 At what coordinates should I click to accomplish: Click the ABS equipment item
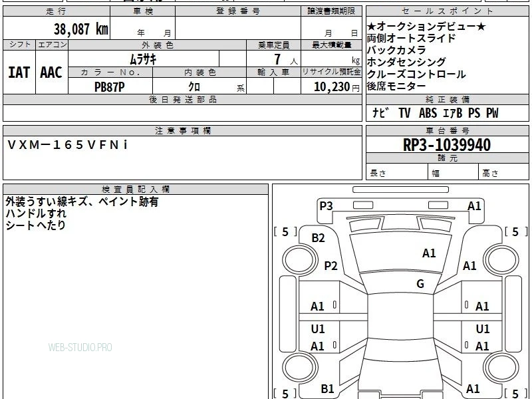(x=428, y=113)
